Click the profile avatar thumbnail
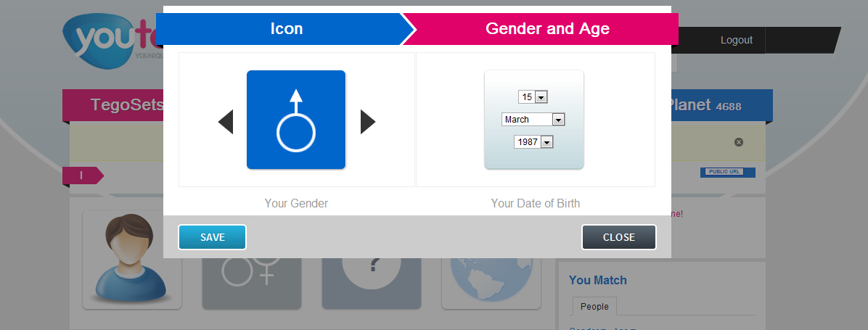Viewport: 868px width, 330px height. (x=132, y=259)
